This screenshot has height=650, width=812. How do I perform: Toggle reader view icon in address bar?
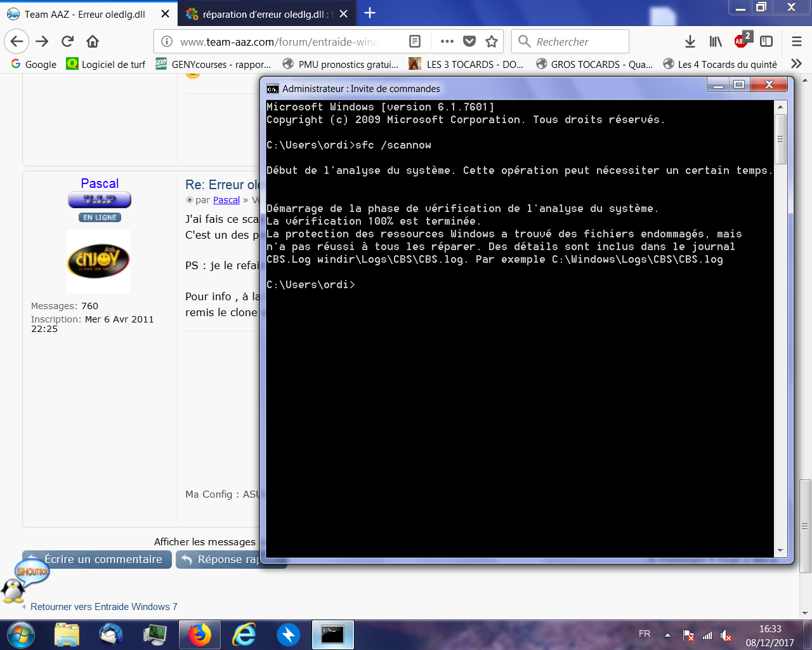415,41
